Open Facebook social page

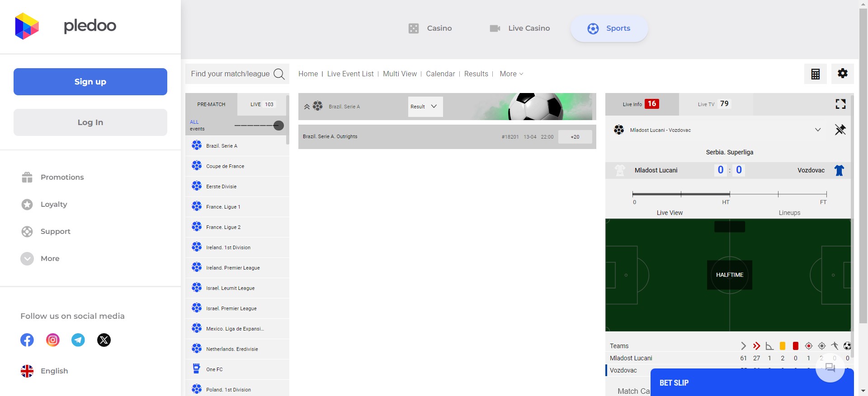27,340
